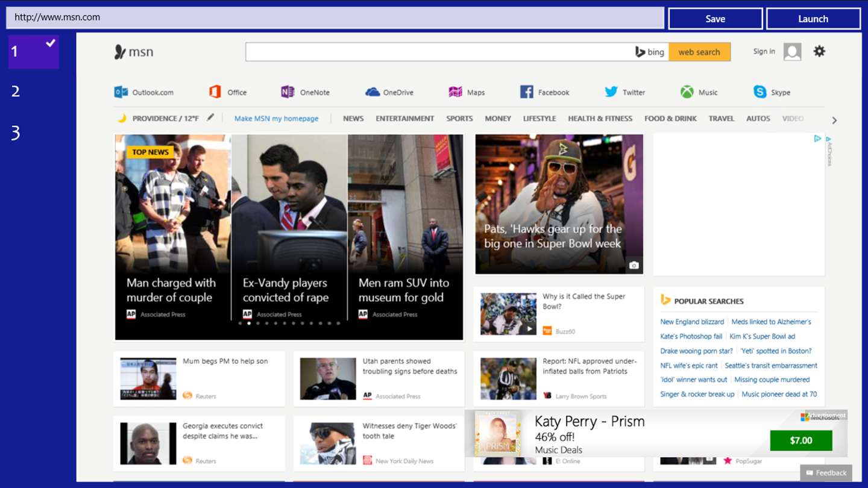Click PROVIDENCE / 12°F weather location
Screen dimensions: 868x488
(166, 119)
